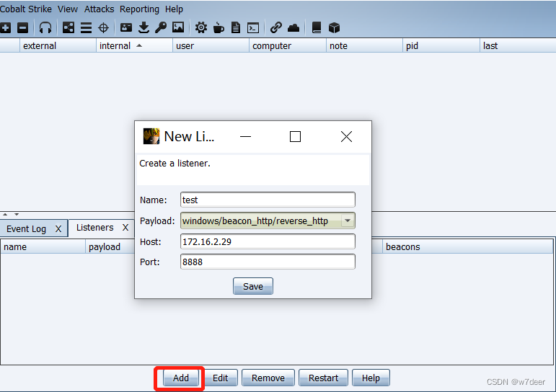Click the Add button below listeners table
Image resolution: width=556 pixels, height=392 pixels.
[x=181, y=378]
